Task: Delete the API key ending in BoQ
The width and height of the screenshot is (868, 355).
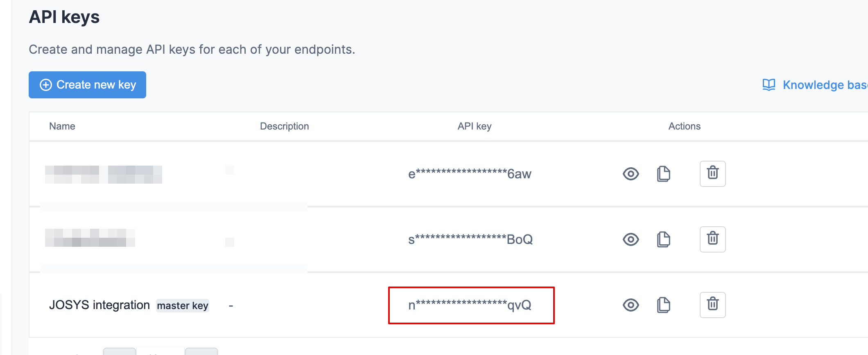Action: (712, 239)
